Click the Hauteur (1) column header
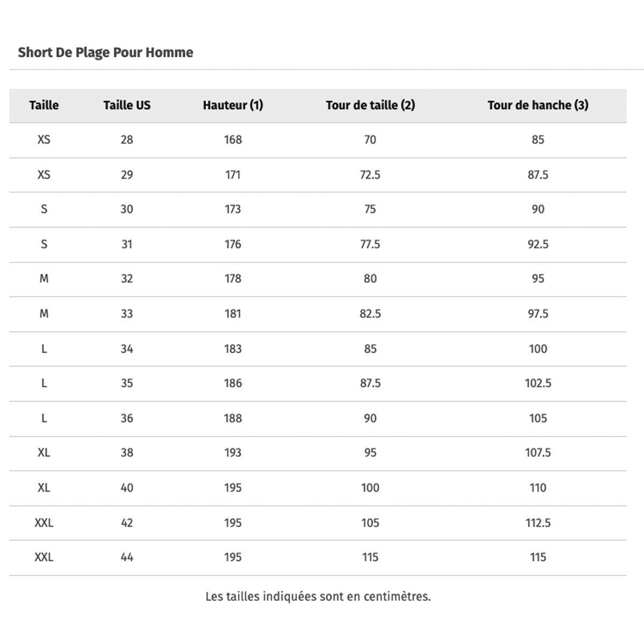 (233, 105)
